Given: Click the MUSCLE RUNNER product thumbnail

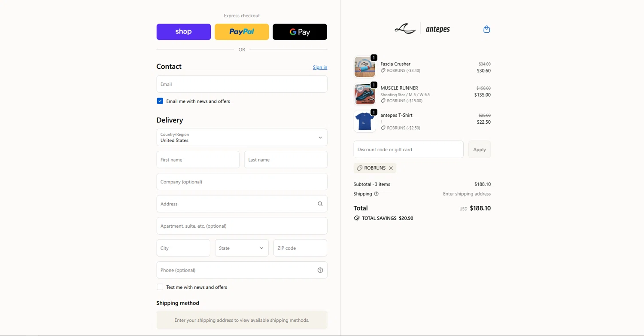Looking at the screenshot, I should (x=365, y=94).
